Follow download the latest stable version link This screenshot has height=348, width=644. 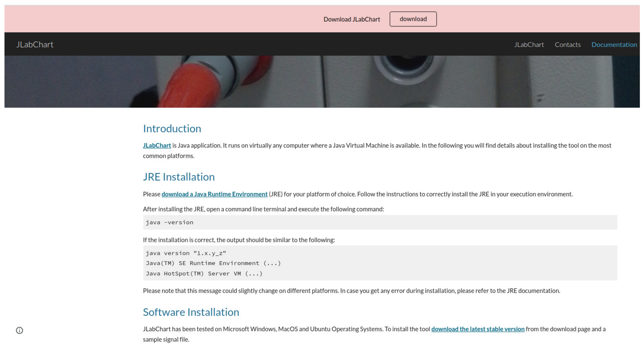pyautogui.click(x=477, y=329)
